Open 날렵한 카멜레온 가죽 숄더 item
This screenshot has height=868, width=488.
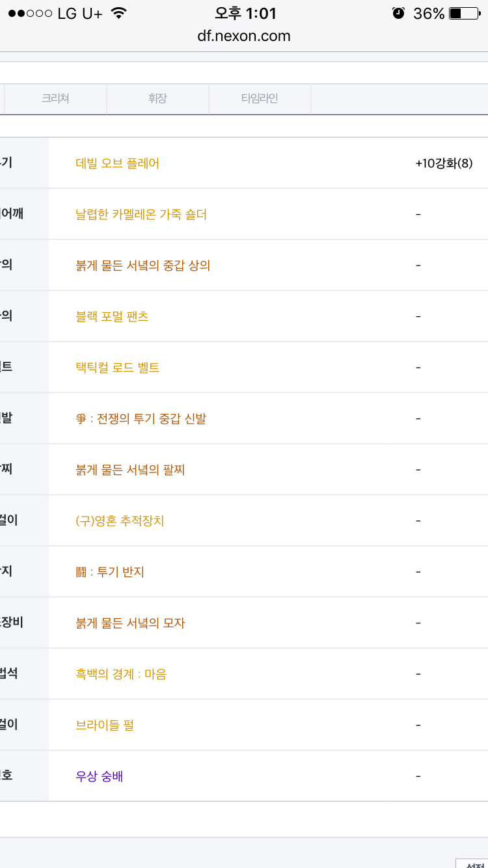click(141, 214)
